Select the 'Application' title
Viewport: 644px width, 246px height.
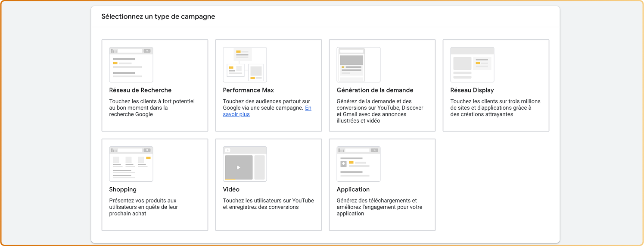[353, 189]
